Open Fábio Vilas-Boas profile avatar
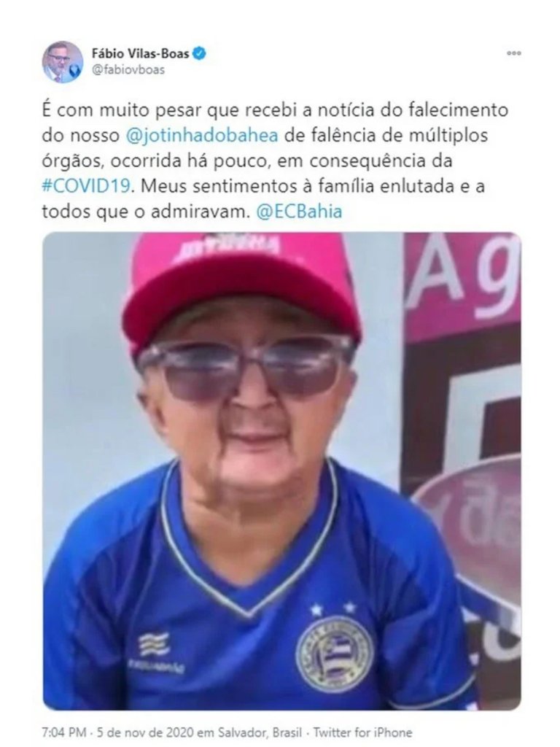560x747 pixels. (x=63, y=62)
